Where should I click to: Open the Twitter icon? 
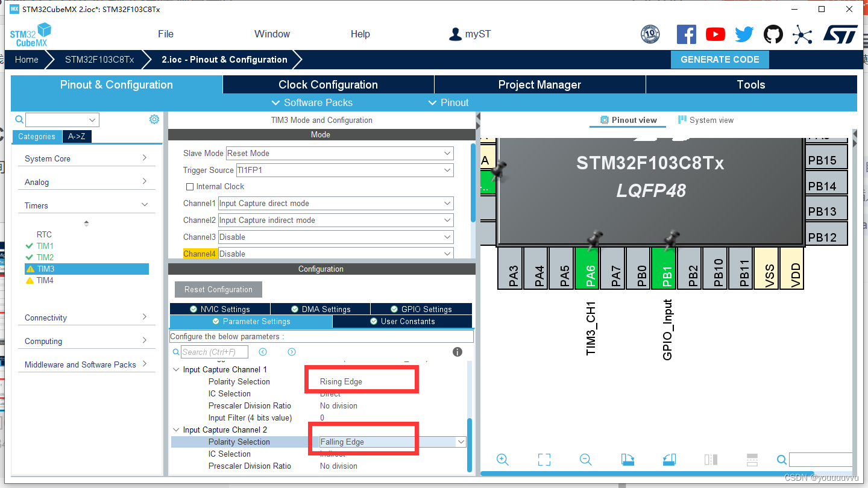(x=744, y=34)
